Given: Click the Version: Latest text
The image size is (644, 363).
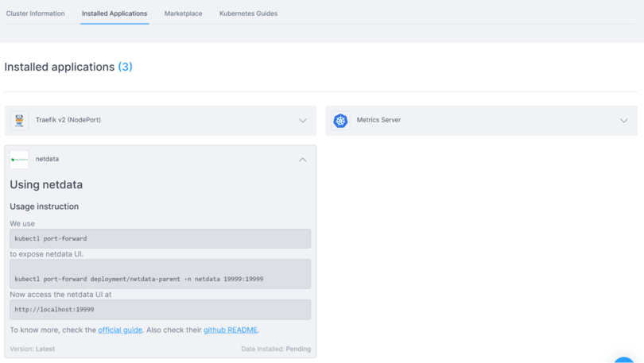Looking at the screenshot, I should coord(32,349).
